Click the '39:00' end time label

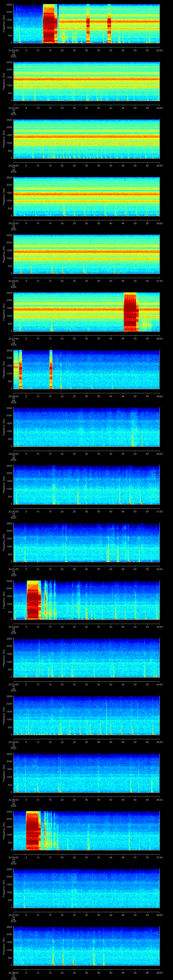160,972
